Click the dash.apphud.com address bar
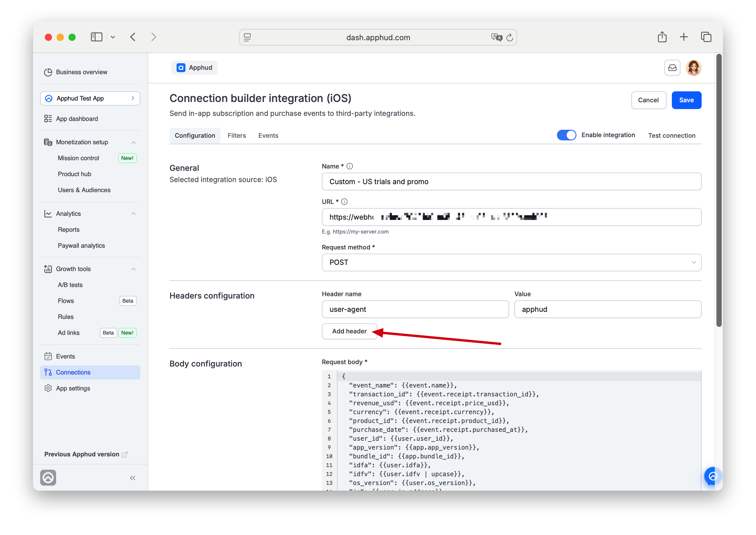Screen dimensions: 756x535 click(x=378, y=37)
